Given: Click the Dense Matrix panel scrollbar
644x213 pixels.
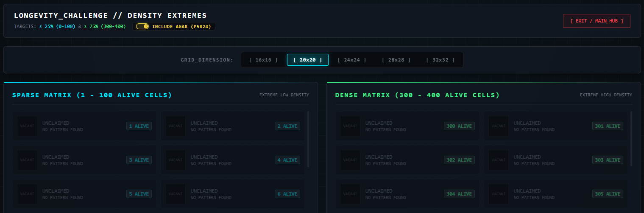Looking at the screenshot, I should pos(631,139).
